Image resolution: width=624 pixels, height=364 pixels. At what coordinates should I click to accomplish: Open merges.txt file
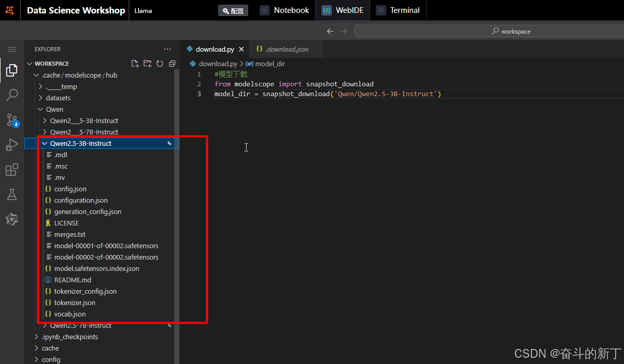click(70, 234)
